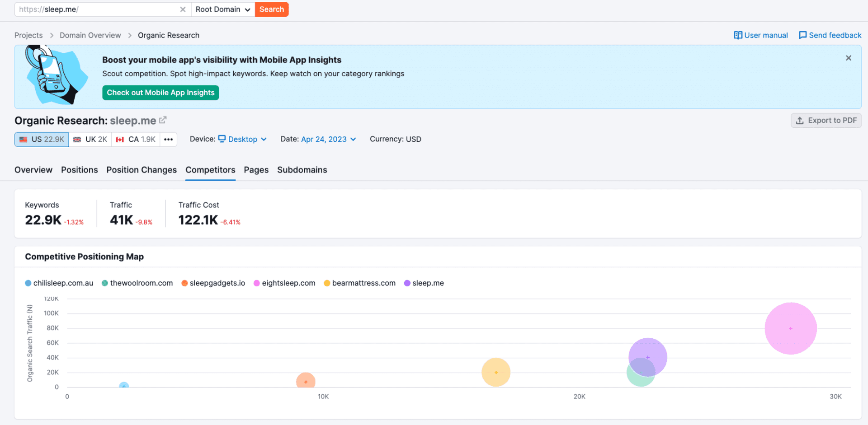Open the User manual link
The image size is (868, 425).
click(761, 35)
